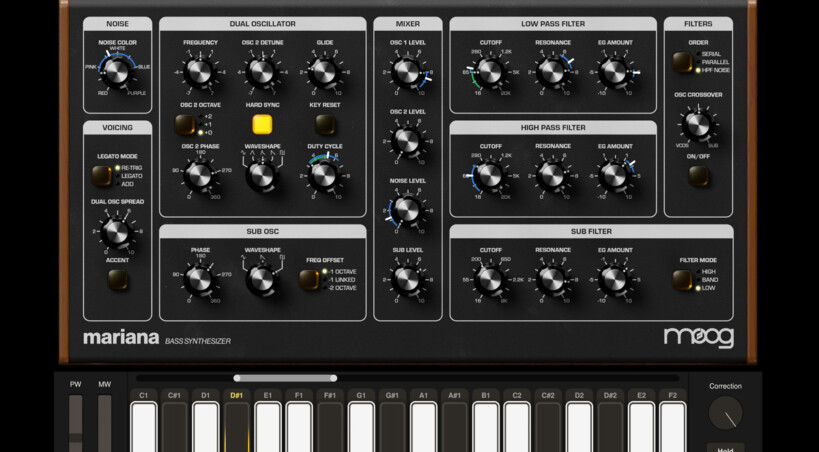Click the Dual OSC Spread knob
The width and height of the screenshot is (819, 452).
116,231
